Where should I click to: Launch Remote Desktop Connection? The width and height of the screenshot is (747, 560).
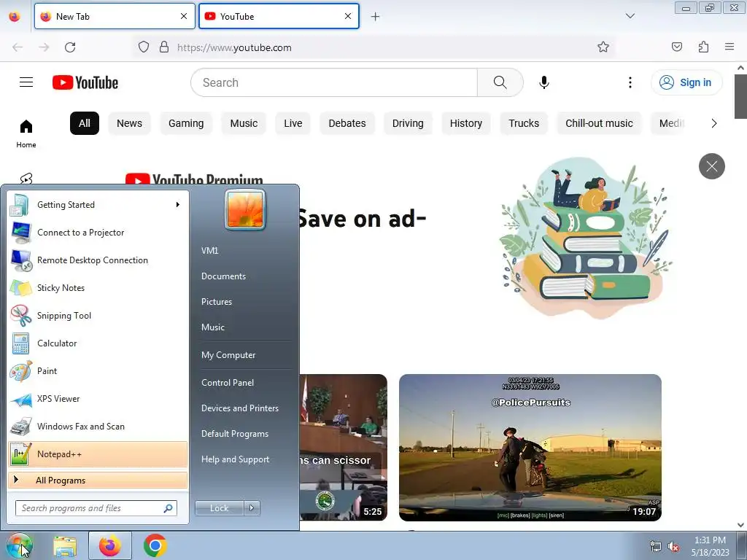pyautogui.click(x=98, y=260)
